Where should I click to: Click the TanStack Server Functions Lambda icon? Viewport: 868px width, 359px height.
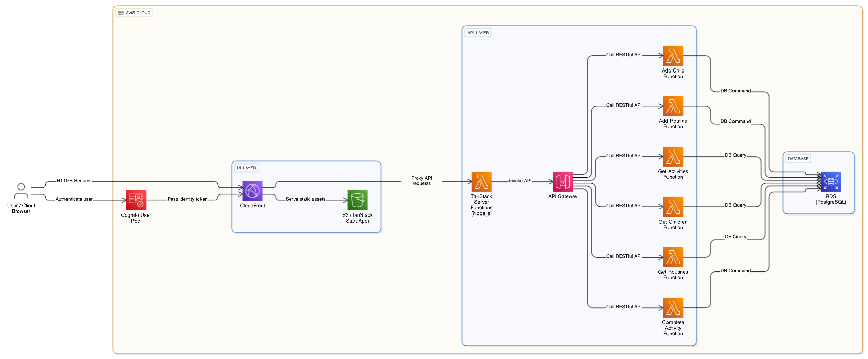pos(481,182)
